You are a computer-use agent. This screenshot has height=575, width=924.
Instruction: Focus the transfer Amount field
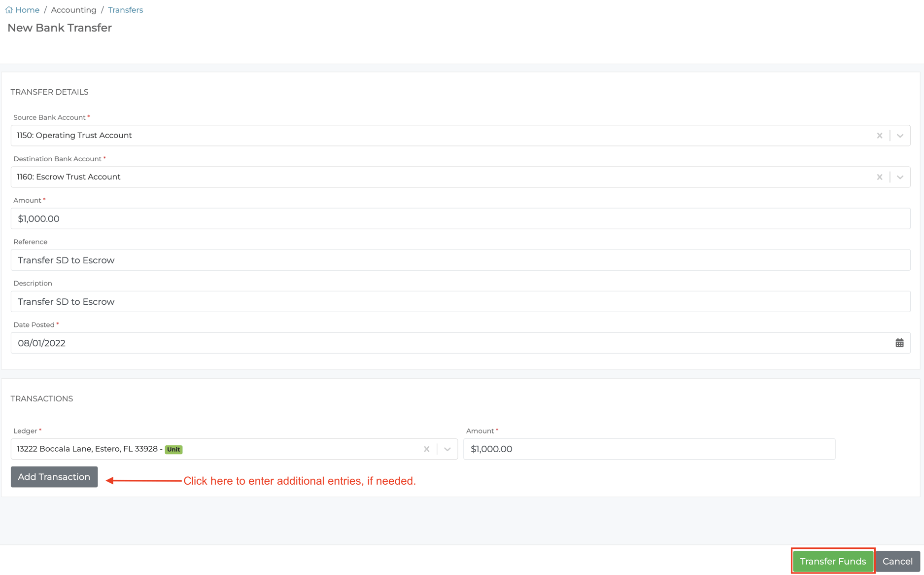pos(460,218)
